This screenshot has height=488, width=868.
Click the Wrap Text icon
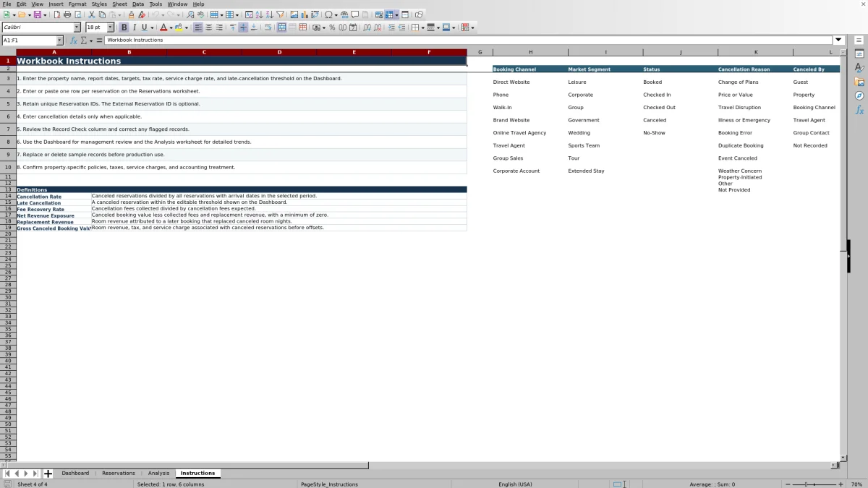point(268,27)
